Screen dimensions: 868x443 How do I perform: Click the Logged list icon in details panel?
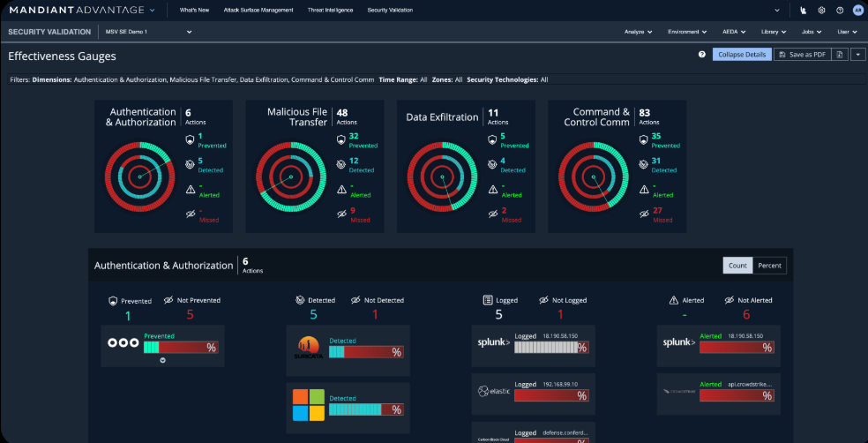tap(488, 300)
